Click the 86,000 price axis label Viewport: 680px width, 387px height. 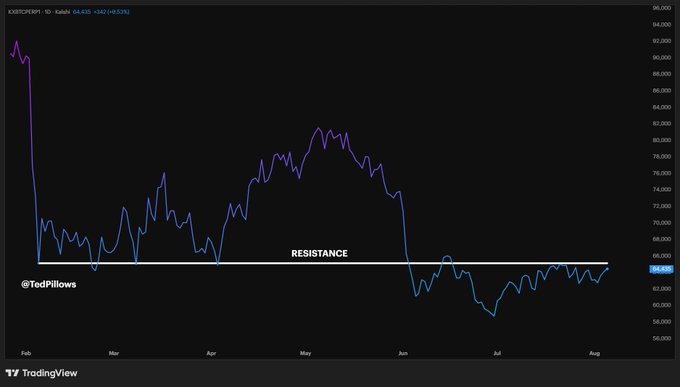click(662, 90)
